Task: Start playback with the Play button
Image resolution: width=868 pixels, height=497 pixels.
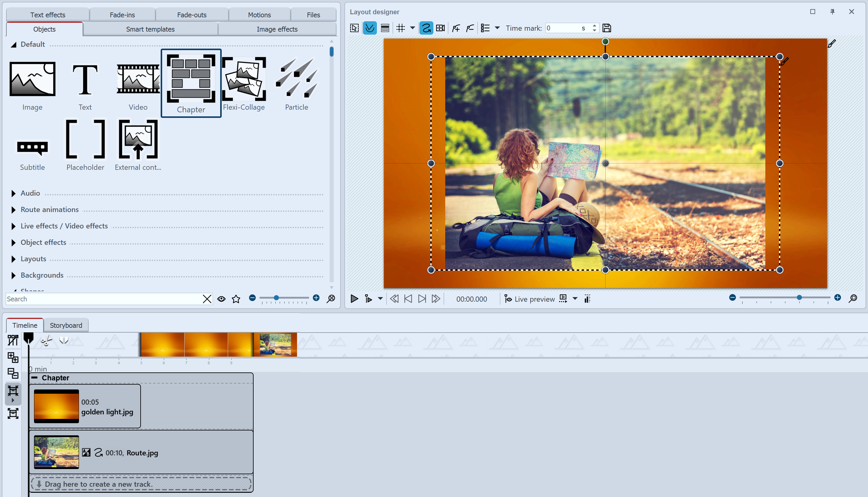Action: click(x=354, y=299)
